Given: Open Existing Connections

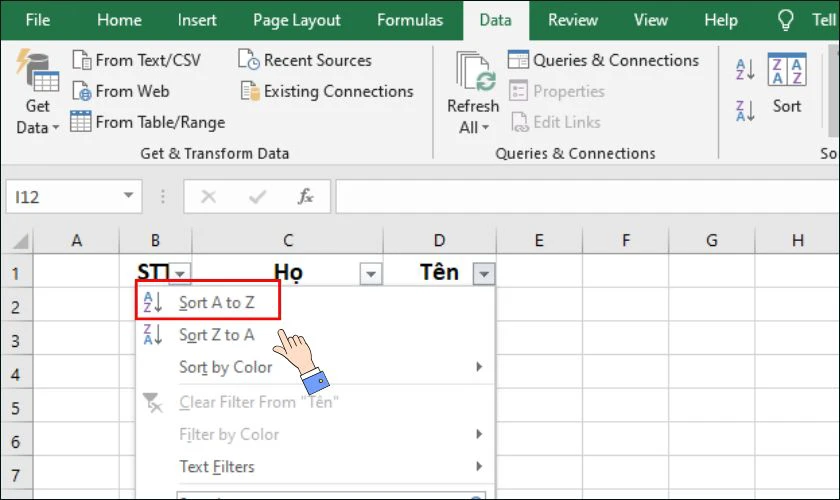Looking at the screenshot, I should pos(327,91).
